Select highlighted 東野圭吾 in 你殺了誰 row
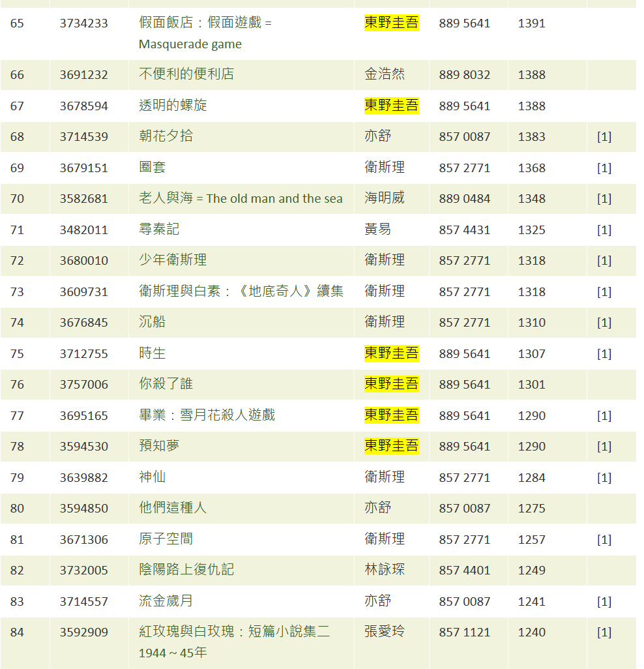The width and height of the screenshot is (644, 669). (x=391, y=384)
